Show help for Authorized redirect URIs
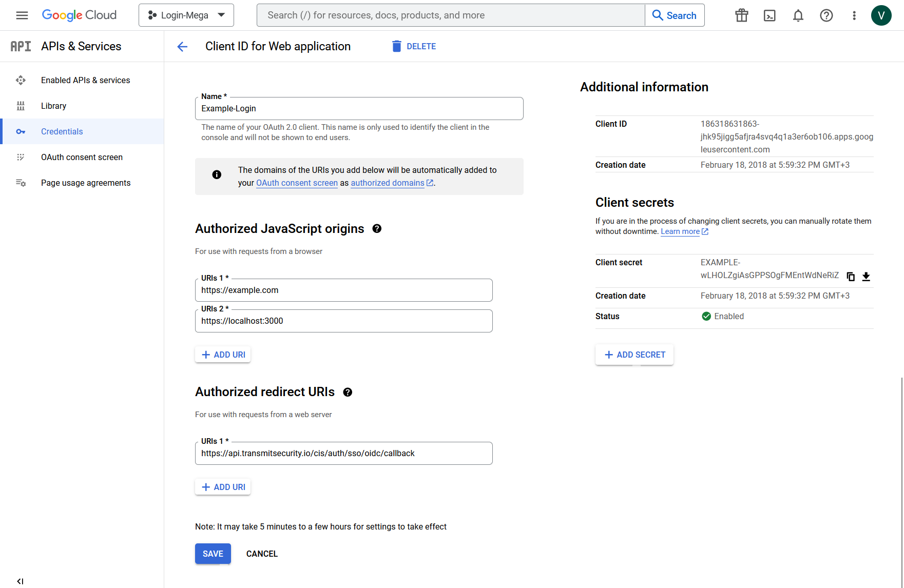The width and height of the screenshot is (904, 588). pos(348,393)
